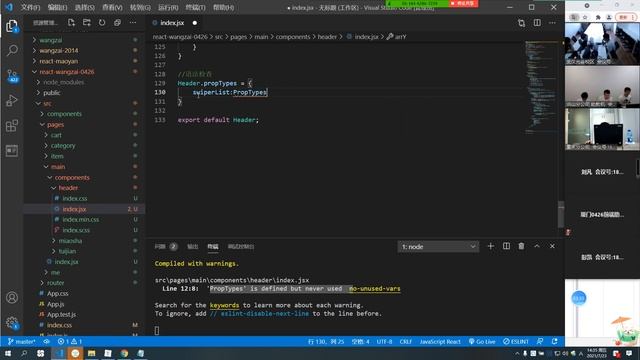The height and width of the screenshot is (360, 640).
Task: Add a new terminal
Action: [x=491, y=246]
